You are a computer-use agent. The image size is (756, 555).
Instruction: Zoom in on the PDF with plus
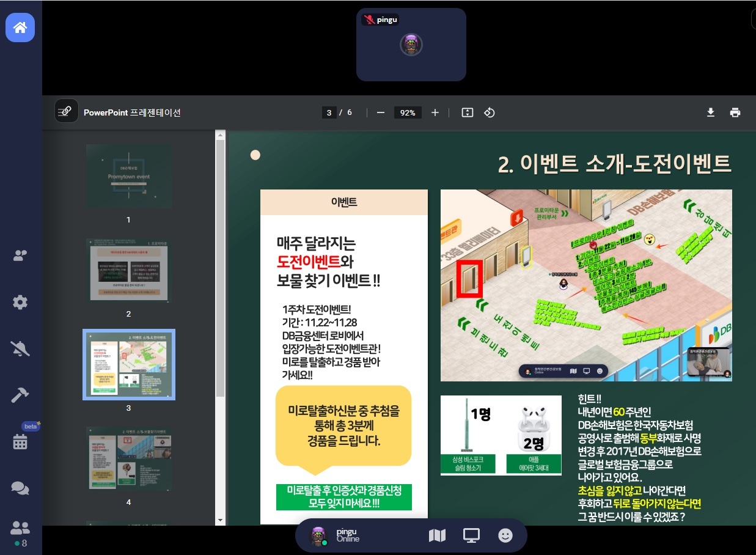(x=435, y=112)
